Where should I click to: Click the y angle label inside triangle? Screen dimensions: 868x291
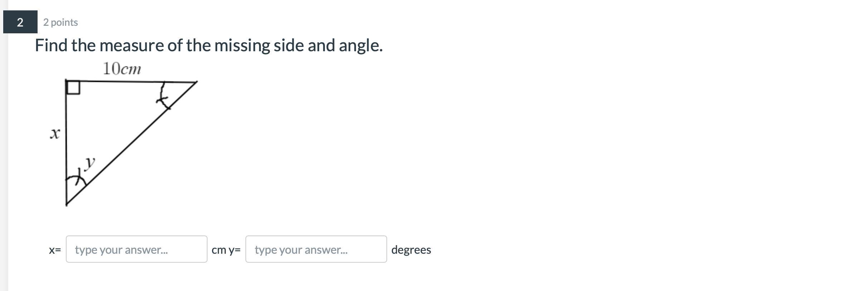pyautogui.click(x=89, y=163)
